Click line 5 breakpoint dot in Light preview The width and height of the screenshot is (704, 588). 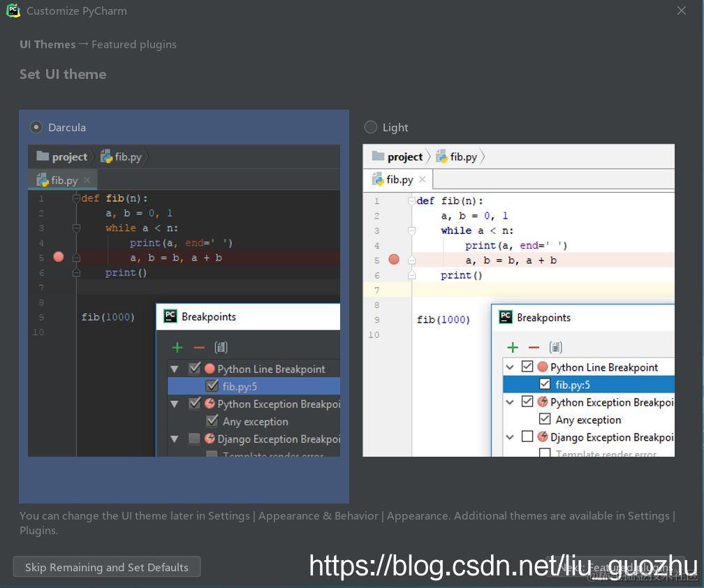(394, 259)
